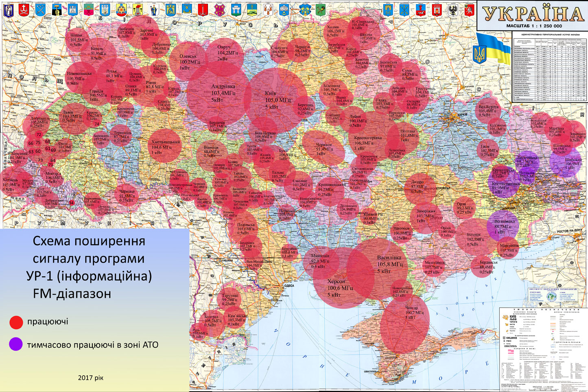Click the Khmelnytskyi crossed arrows coat of arms

(x=404, y=10)
